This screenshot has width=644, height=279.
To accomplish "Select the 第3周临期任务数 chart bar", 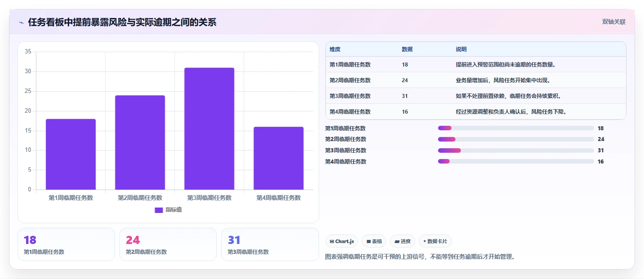I will [x=209, y=128].
